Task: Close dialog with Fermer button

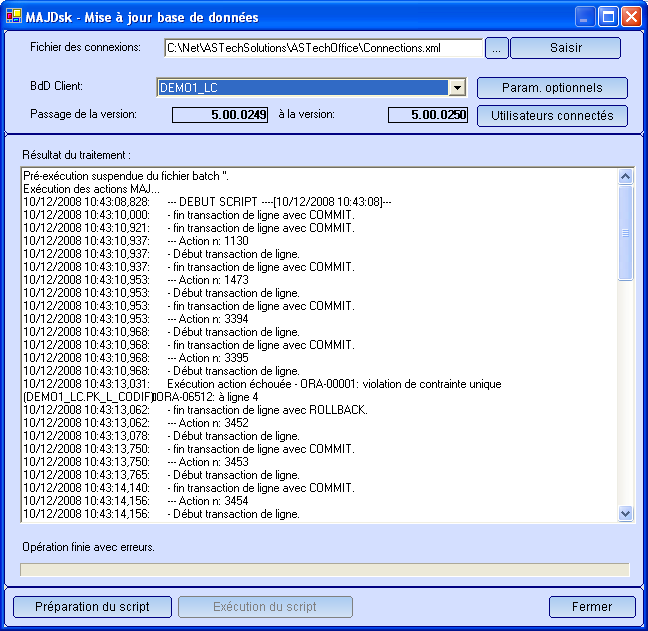Action: coord(592,607)
